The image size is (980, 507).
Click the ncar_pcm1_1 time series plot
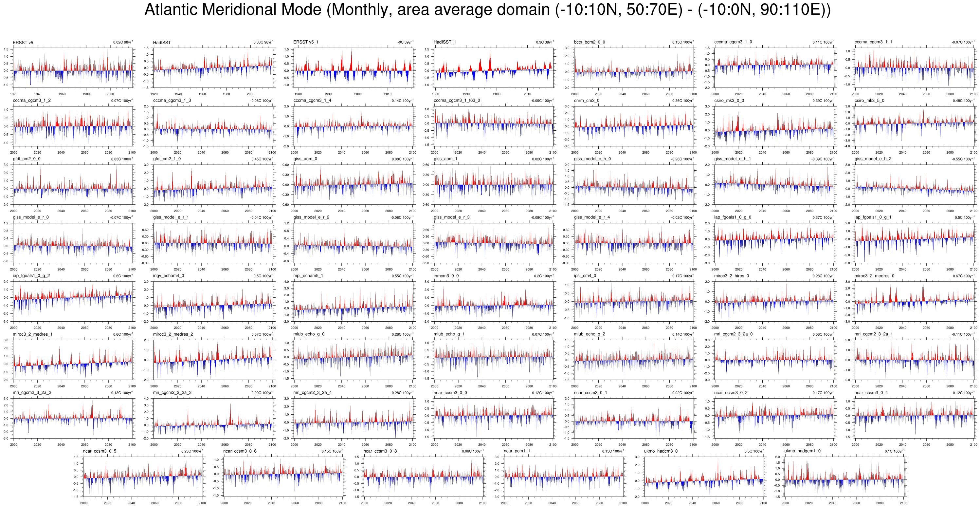(564, 477)
